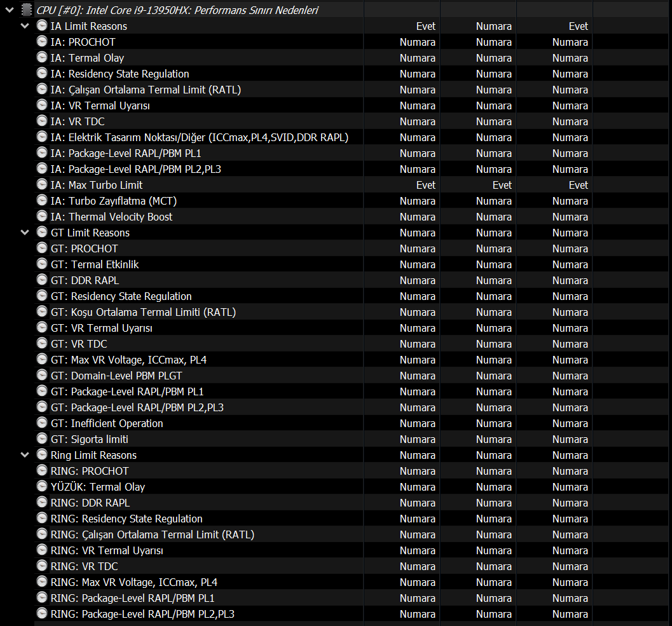Click first-column 'Numara' value of GT: DDR RAPL

[x=418, y=280]
